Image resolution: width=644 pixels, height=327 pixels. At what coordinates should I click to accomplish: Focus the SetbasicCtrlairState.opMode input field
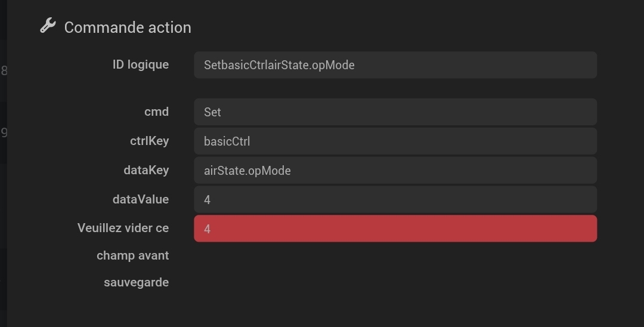coord(395,65)
